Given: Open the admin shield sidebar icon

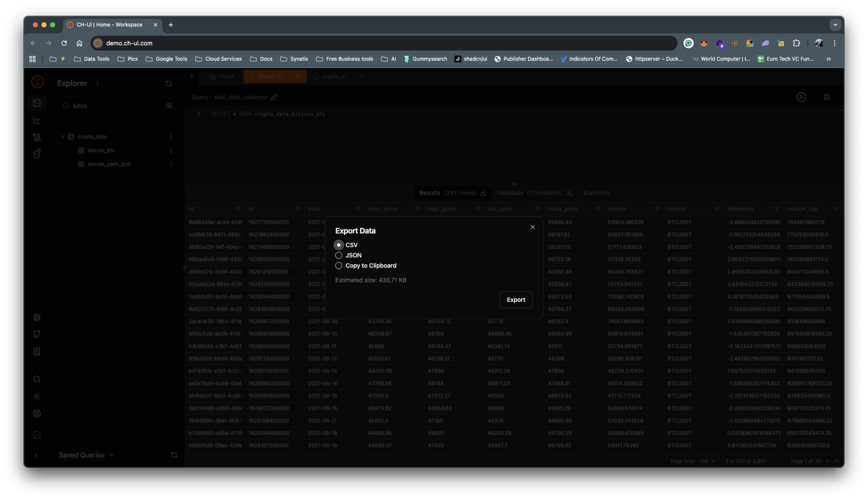Looking at the screenshot, I should (x=37, y=154).
